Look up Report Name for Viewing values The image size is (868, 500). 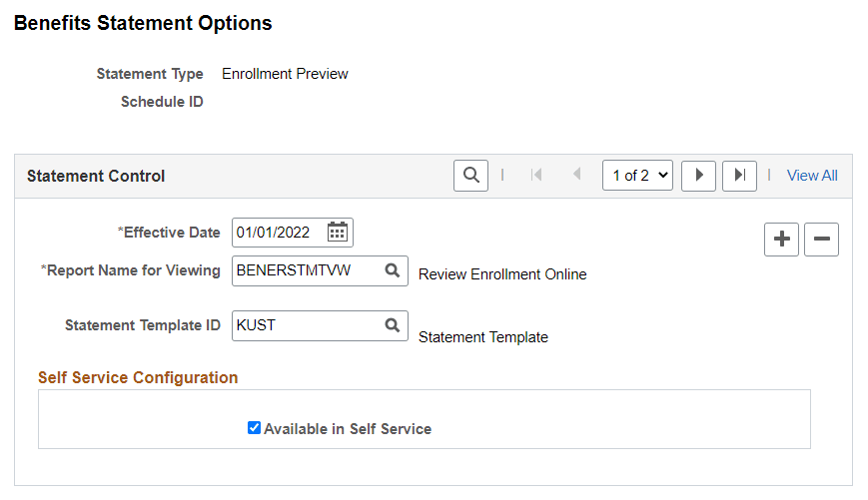(393, 270)
